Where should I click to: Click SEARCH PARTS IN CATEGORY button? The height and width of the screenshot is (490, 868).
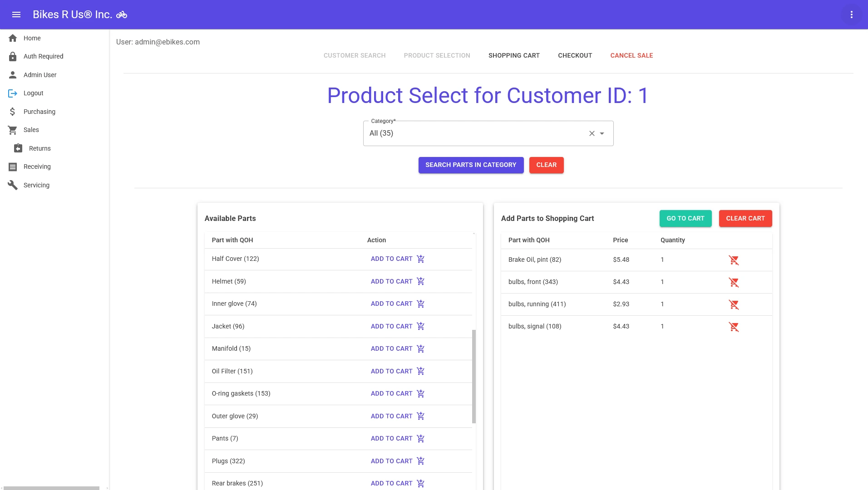[x=471, y=165]
